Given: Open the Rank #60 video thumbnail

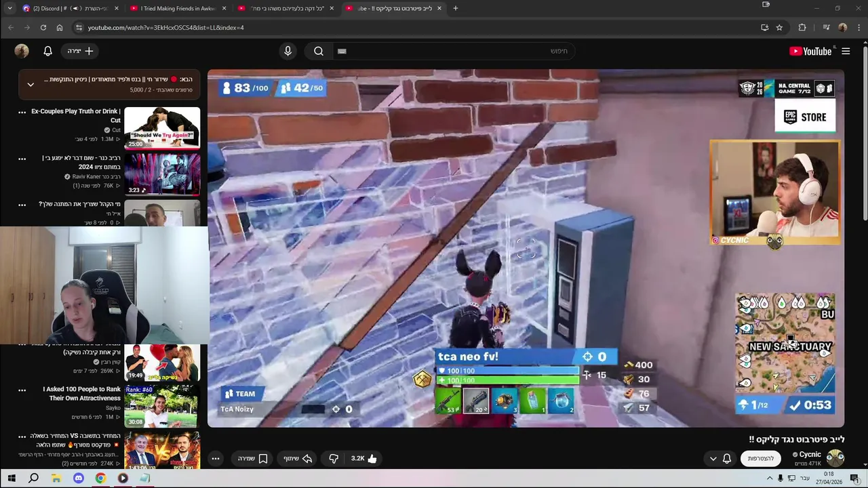Looking at the screenshot, I should coord(162,406).
